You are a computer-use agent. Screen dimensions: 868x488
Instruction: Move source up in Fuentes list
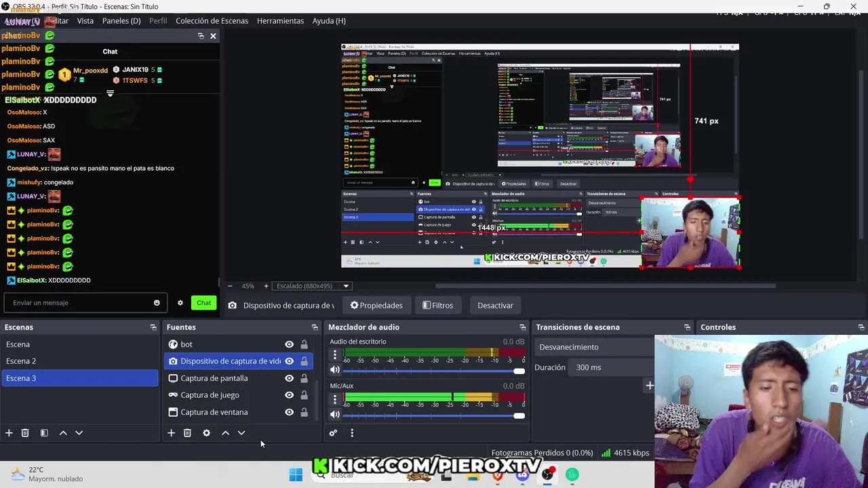pos(226,432)
